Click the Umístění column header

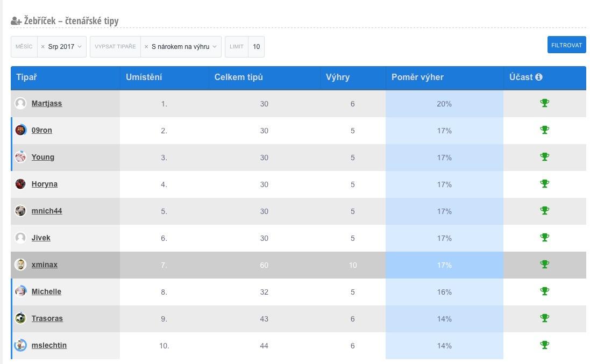click(x=144, y=77)
